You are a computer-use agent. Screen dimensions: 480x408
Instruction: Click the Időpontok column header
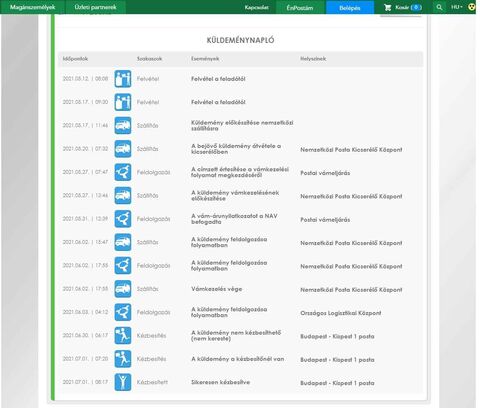[75, 59]
